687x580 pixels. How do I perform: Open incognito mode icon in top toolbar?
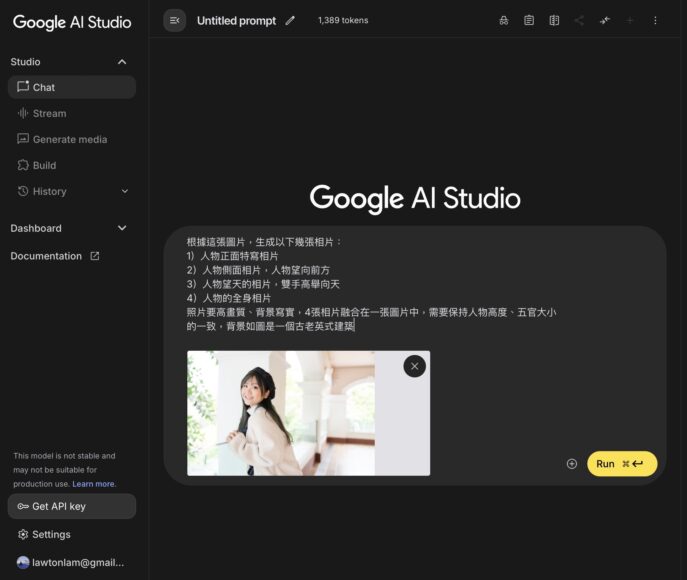tap(504, 20)
